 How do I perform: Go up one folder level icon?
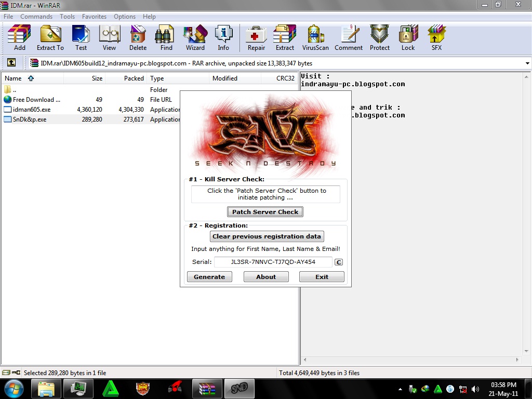point(11,62)
